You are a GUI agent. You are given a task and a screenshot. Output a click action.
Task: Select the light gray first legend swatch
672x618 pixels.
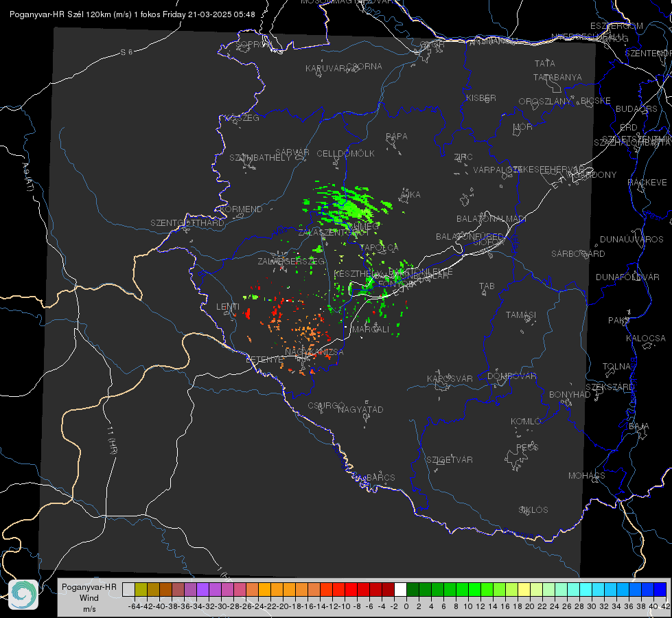coord(128,589)
